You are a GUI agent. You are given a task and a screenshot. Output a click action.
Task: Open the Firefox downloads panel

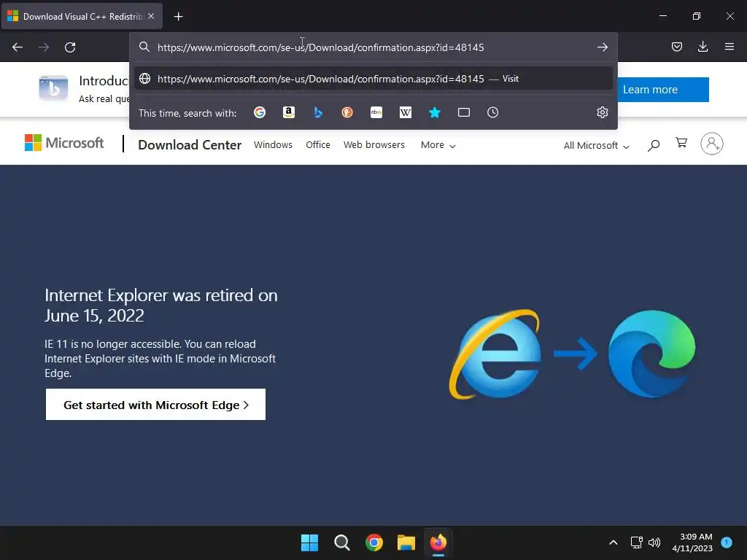tap(703, 47)
